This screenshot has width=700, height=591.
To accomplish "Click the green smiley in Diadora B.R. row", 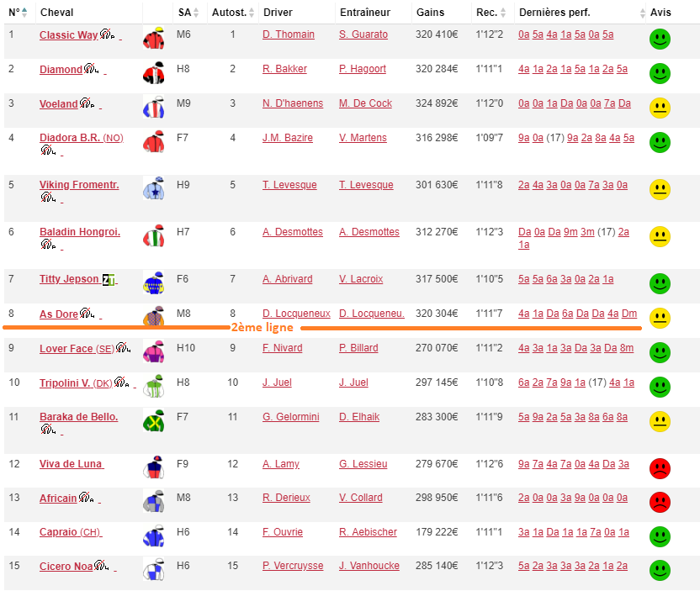I will point(660,142).
